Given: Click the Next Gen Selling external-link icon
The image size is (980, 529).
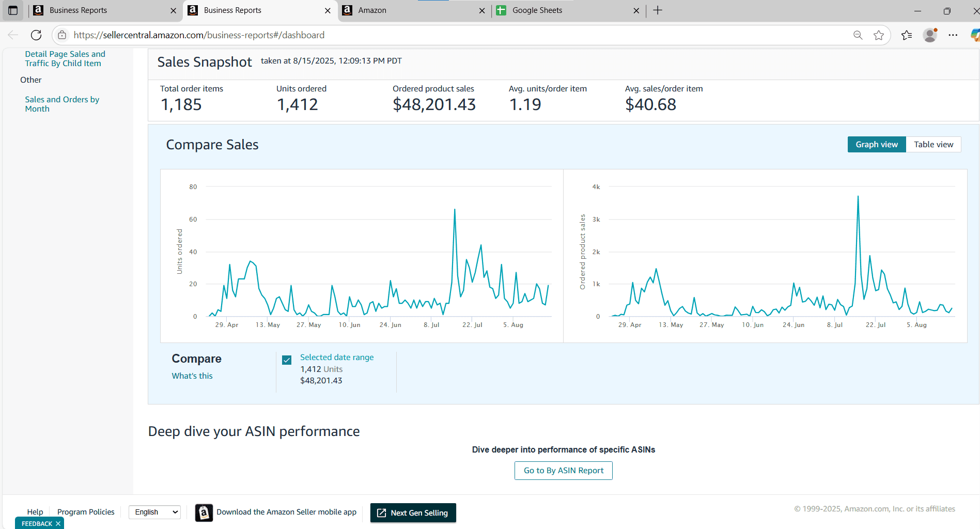Looking at the screenshot, I should (x=382, y=513).
